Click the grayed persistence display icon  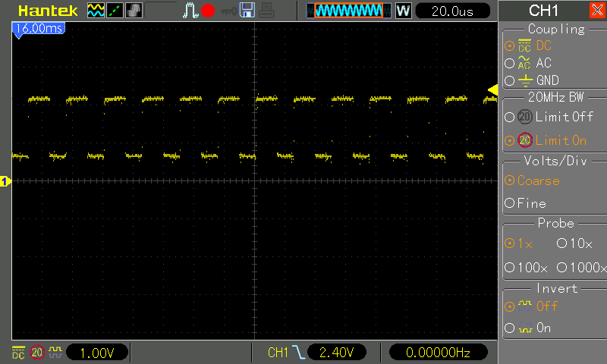134,11
